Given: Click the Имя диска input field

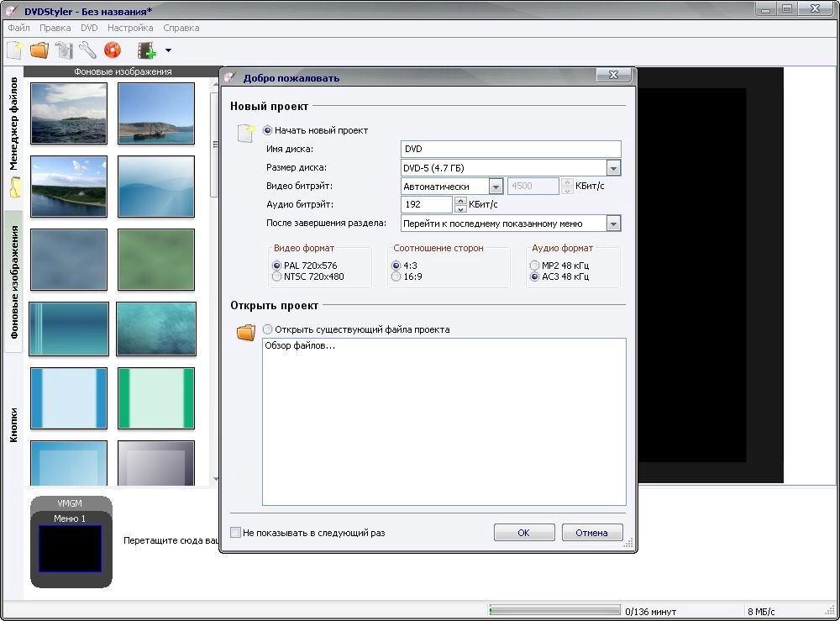Looking at the screenshot, I should [x=511, y=149].
